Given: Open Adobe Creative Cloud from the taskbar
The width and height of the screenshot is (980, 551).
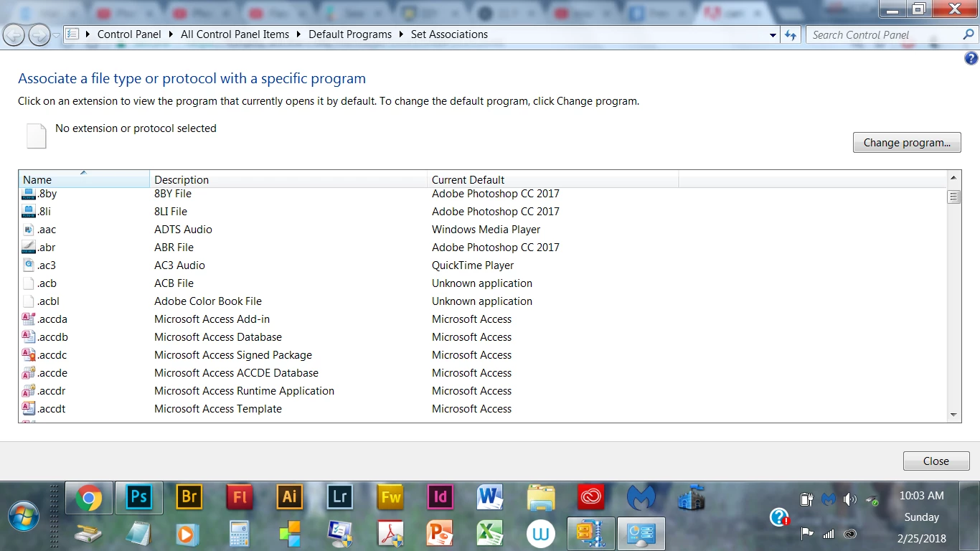Looking at the screenshot, I should 591,497.
